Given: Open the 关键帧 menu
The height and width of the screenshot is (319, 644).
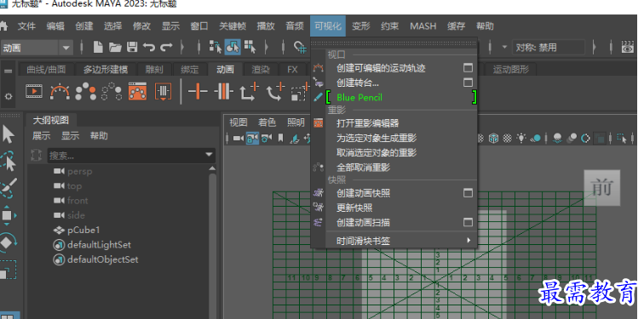Looking at the screenshot, I should pyautogui.click(x=233, y=26).
